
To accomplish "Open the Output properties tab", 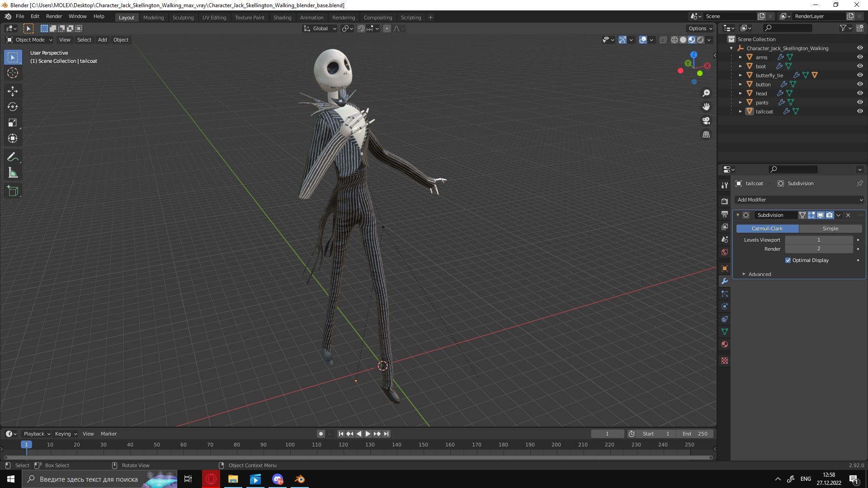I will tap(725, 214).
